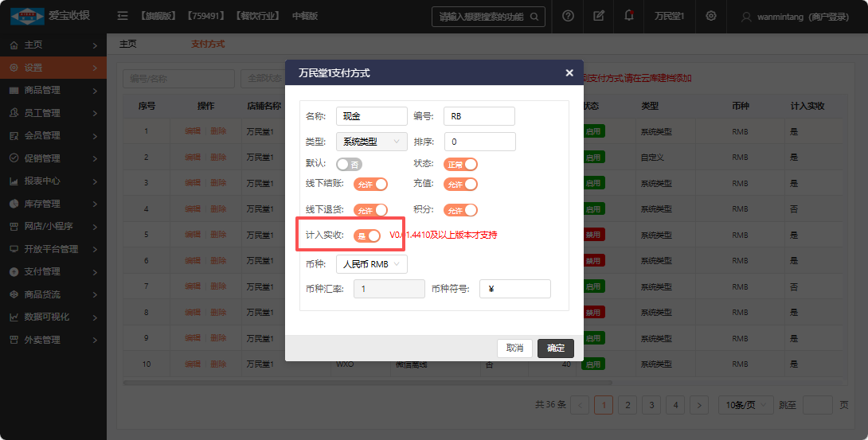Close the 万民堂1支付方式 dialog
The height and width of the screenshot is (440, 868).
pyautogui.click(x=569, y=72)
